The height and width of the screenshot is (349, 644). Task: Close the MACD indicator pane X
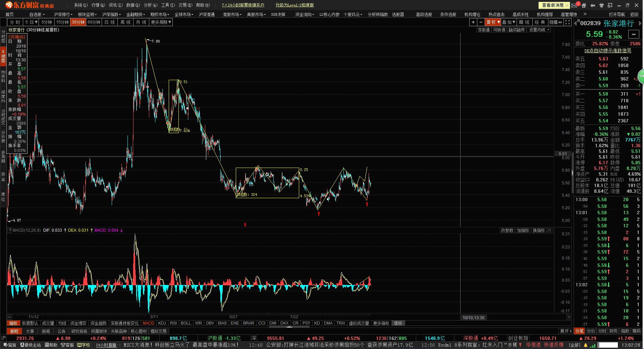549,230
